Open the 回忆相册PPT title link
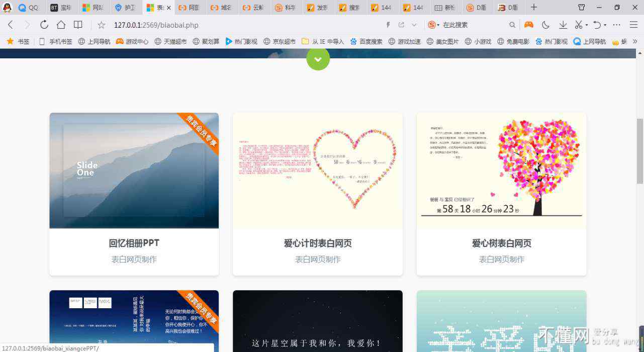The height and width of the screenshot is (352, 644). point(134,243)
